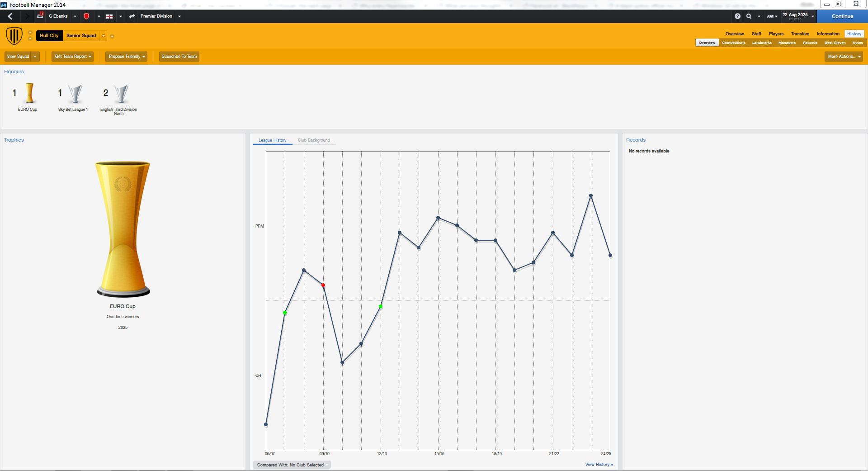The width and height of the screenshot is (868, 471).
Task: Open the More Actions dropdown
Action: tap(844, 57)
